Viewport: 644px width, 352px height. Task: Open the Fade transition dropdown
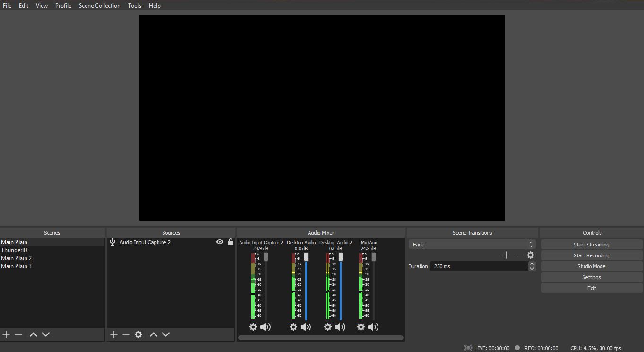[467, 244]
